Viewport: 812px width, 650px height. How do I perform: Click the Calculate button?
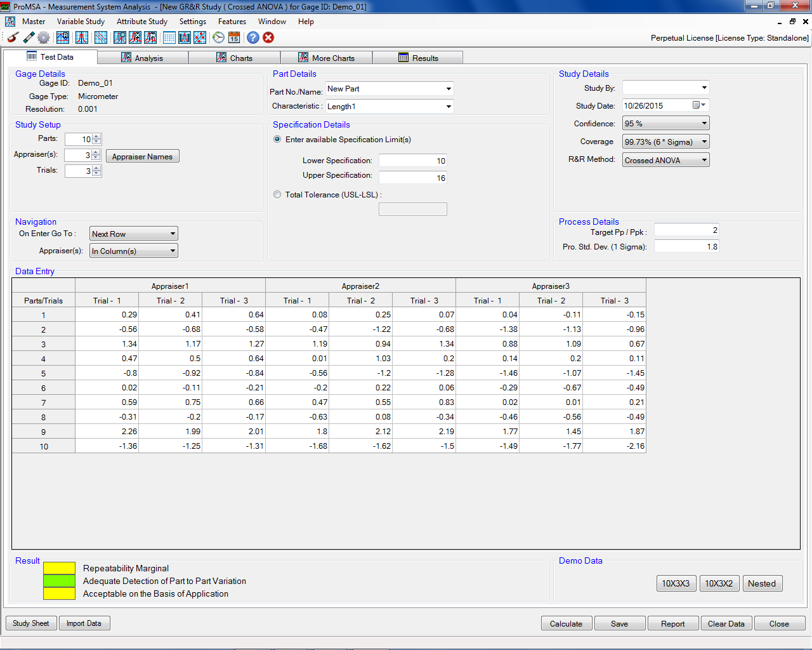click(566, 623)
